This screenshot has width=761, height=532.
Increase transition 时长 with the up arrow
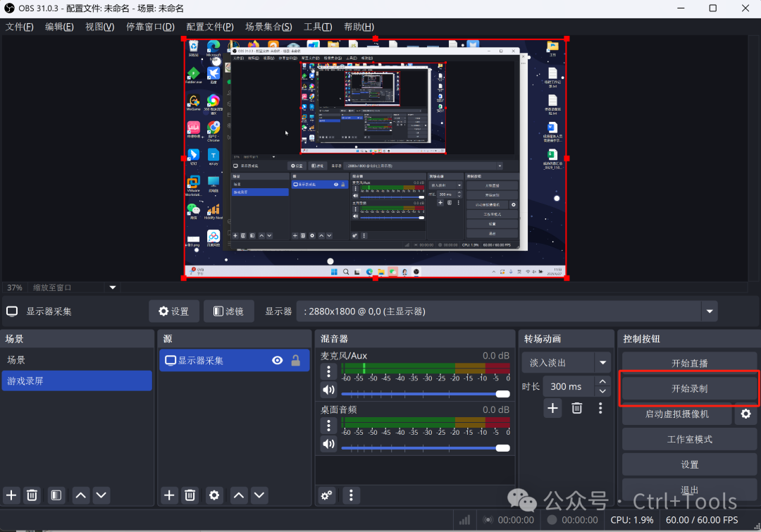click(x=602, y=382)
